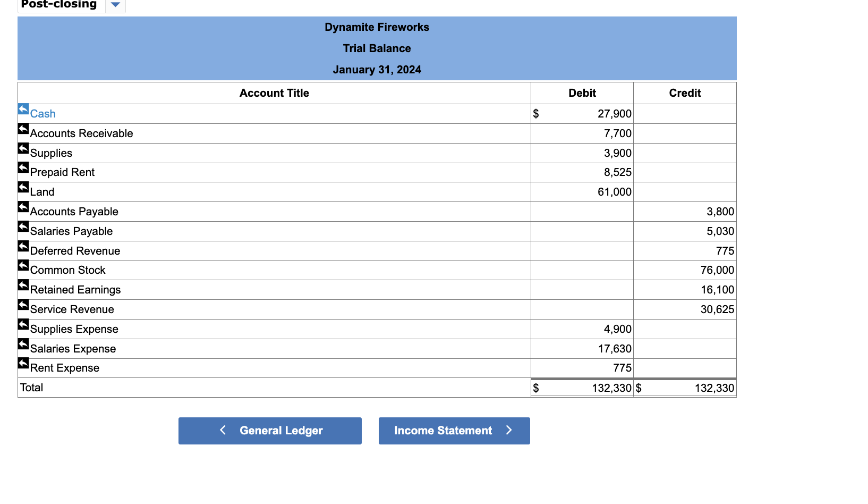Click the back-arrow icon beside Accounts Payable

(23, 207)
